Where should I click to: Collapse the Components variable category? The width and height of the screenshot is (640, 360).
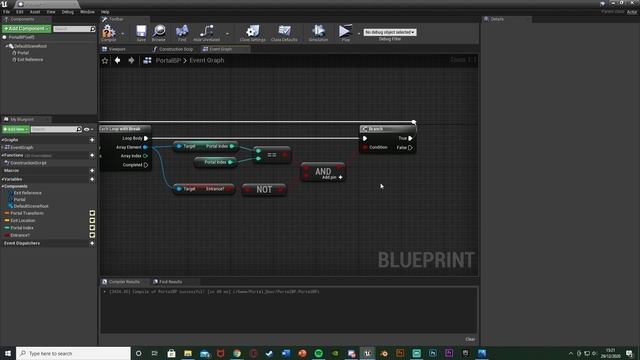(x=3, y=187)
